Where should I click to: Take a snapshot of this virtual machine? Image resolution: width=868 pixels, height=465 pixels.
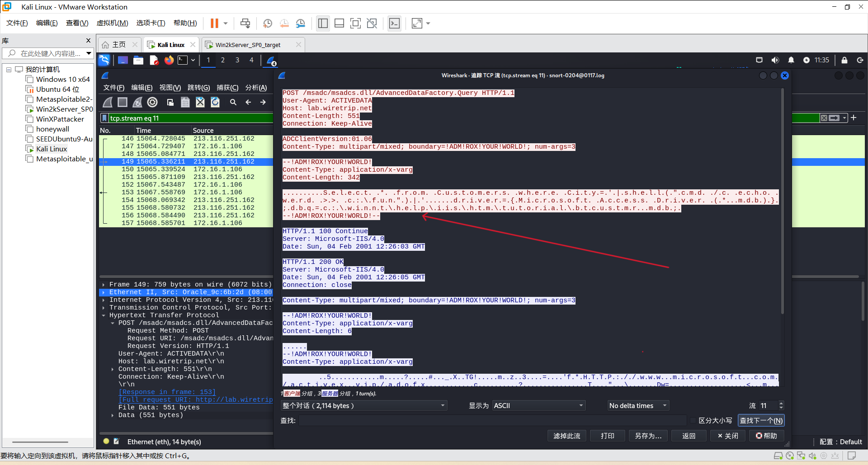268,23
